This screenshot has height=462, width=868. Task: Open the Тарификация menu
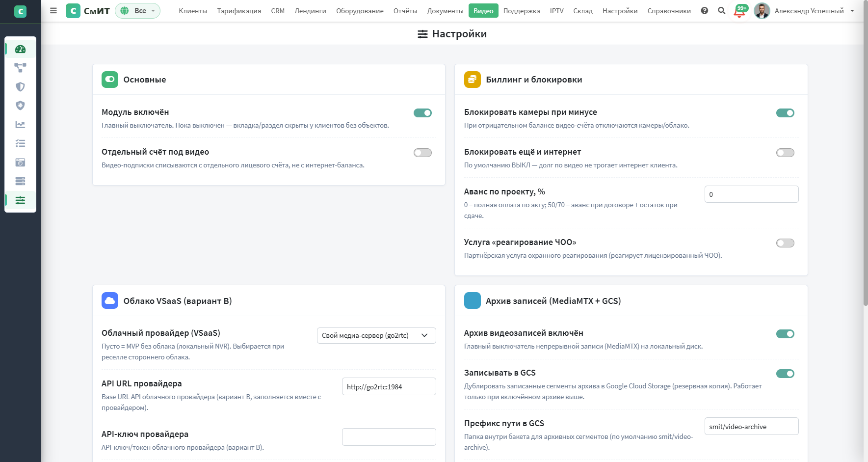coord(239,11)
